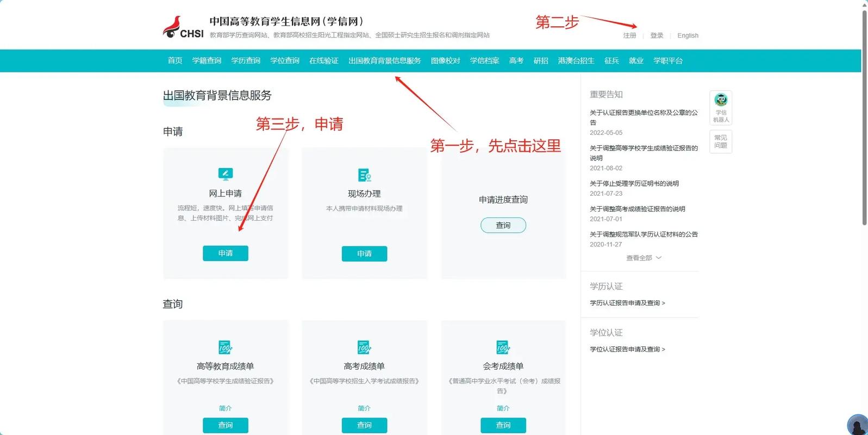The height and width of the screenshot is (435, 868).
Task: Open 学历认证报告申请及查询 link
Action: point(627,303)
